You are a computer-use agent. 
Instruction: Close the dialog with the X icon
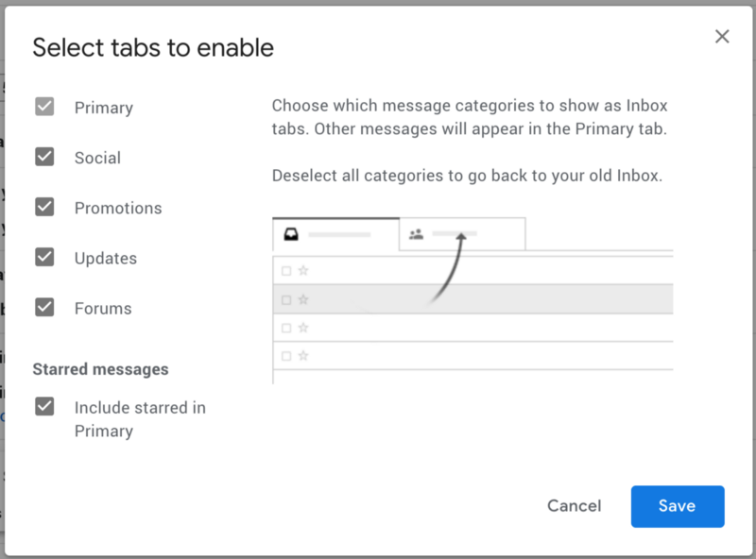(x=722, y=37)
